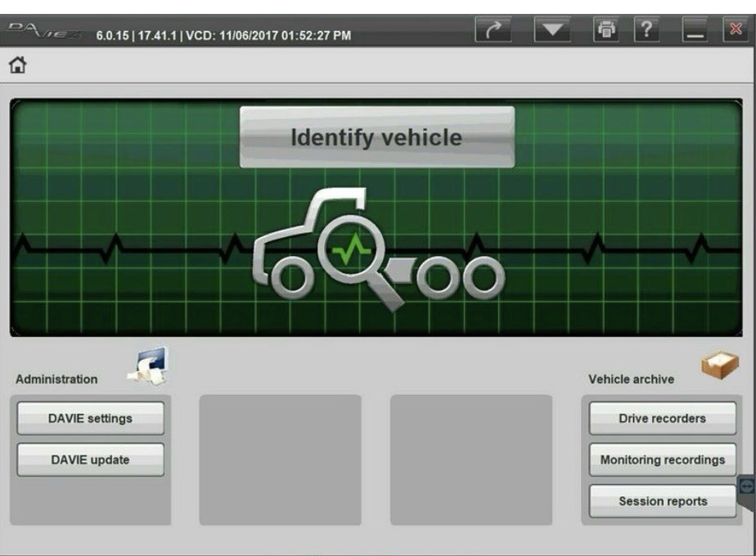Click the TeamViewer side tab icon

coord(746,486)
